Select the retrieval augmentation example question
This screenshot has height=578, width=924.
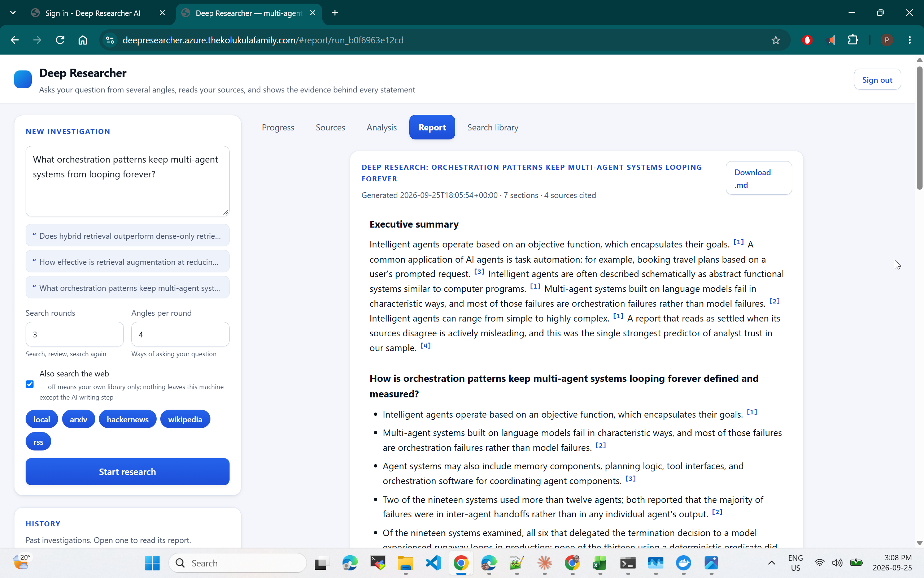127,262
